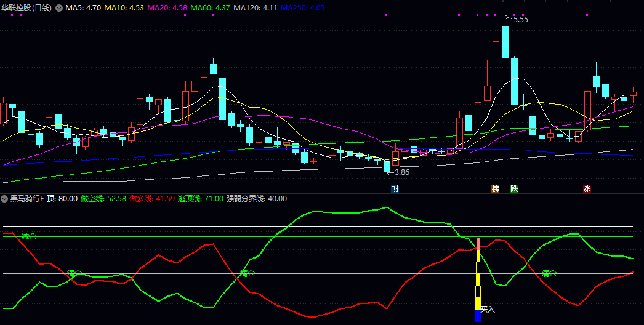Select the 5.55 high price marker

(x=518, y=20)
